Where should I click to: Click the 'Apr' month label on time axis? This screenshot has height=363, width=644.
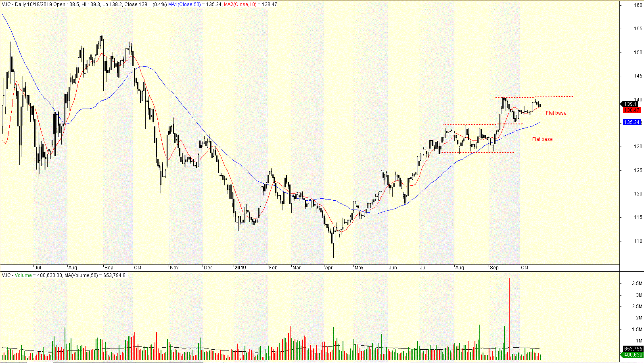tap(329, 268)
